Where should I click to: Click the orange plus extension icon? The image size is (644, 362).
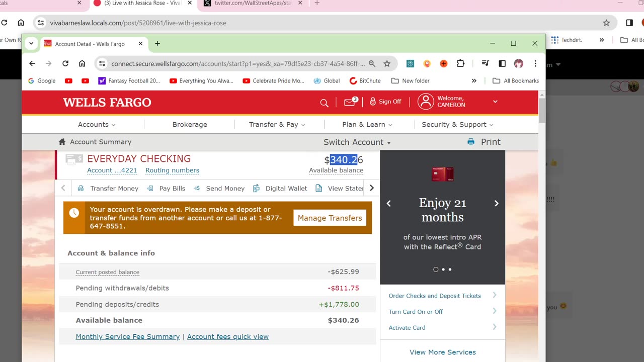click(x=444, y=63)
